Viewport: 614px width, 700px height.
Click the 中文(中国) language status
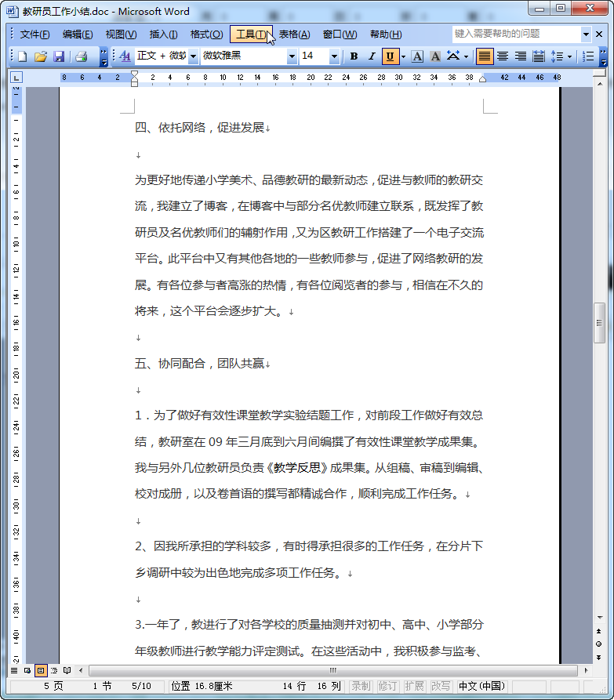tap(482, 686)
